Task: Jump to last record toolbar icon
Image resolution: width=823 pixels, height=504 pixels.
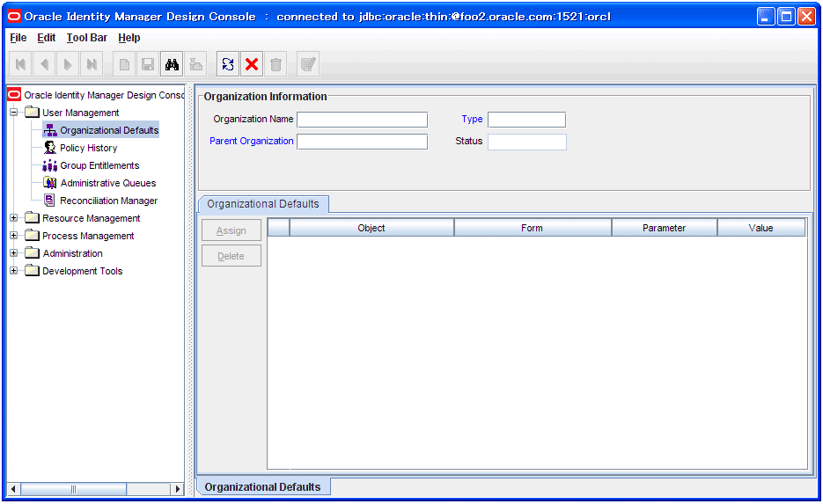Action: point(92,64)
